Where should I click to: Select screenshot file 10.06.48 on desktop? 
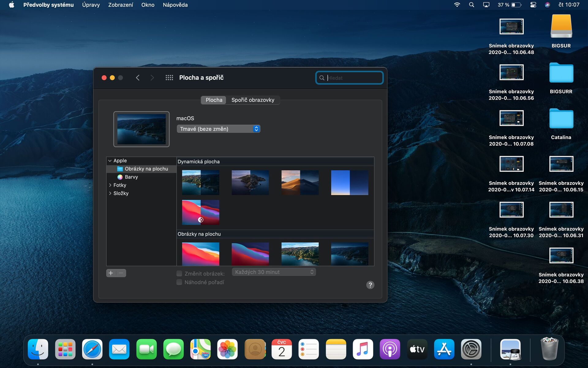pyautogui.click(x=511, y=27)
